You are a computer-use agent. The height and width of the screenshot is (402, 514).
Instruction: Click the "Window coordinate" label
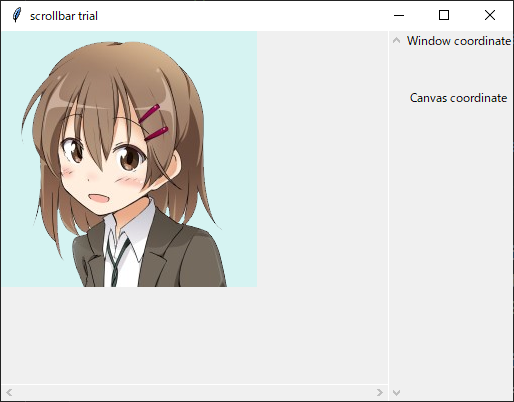click(459, 41)
